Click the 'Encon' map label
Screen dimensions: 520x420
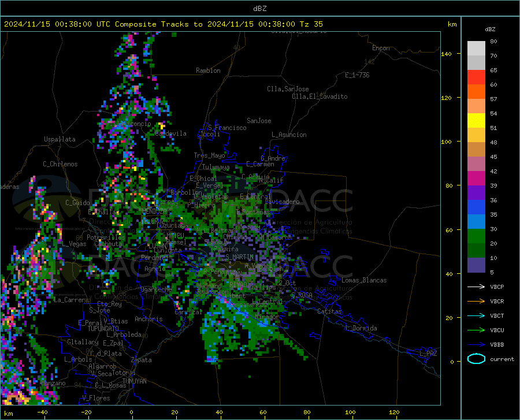click(381, 48)
